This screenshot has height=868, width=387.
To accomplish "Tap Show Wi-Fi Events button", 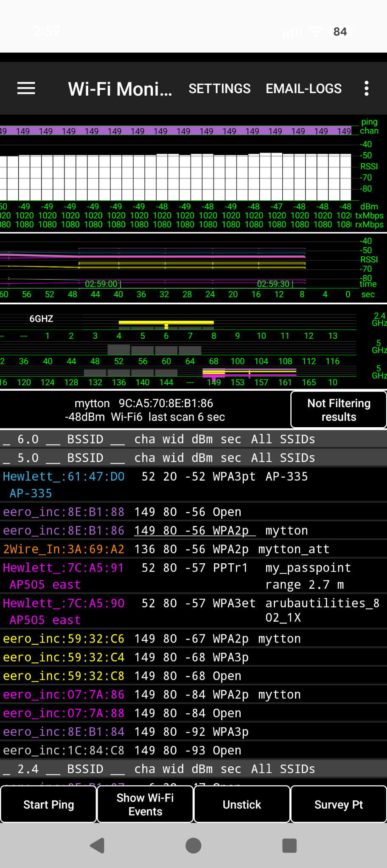I will tap(145, 804).
